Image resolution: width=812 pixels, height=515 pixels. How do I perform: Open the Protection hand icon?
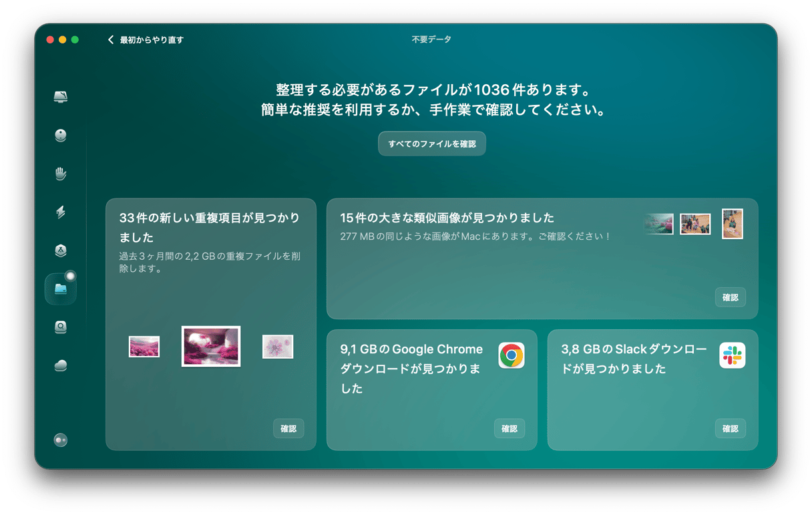click(x=61, y=174)
